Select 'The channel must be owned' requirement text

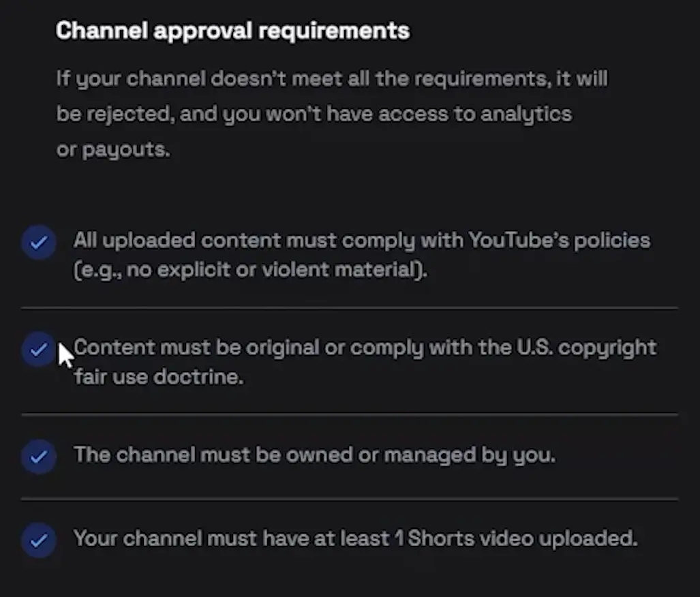[314, 455]
